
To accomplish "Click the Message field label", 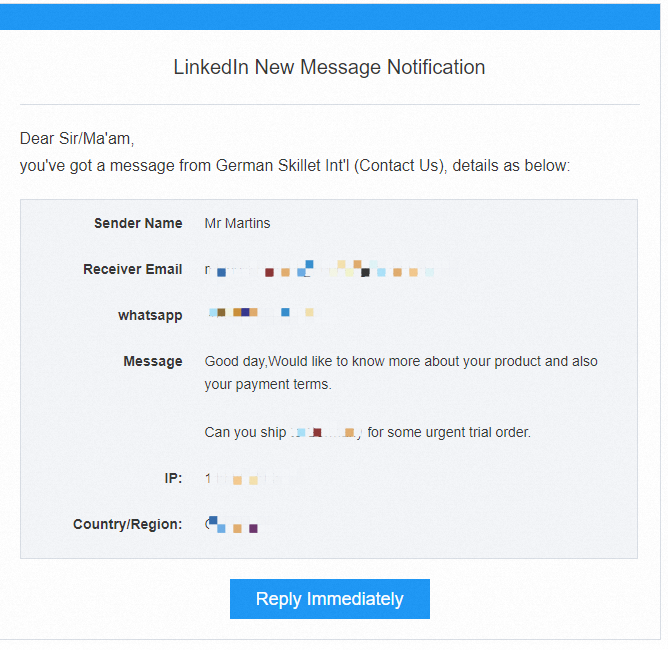I will pos(153,361).
